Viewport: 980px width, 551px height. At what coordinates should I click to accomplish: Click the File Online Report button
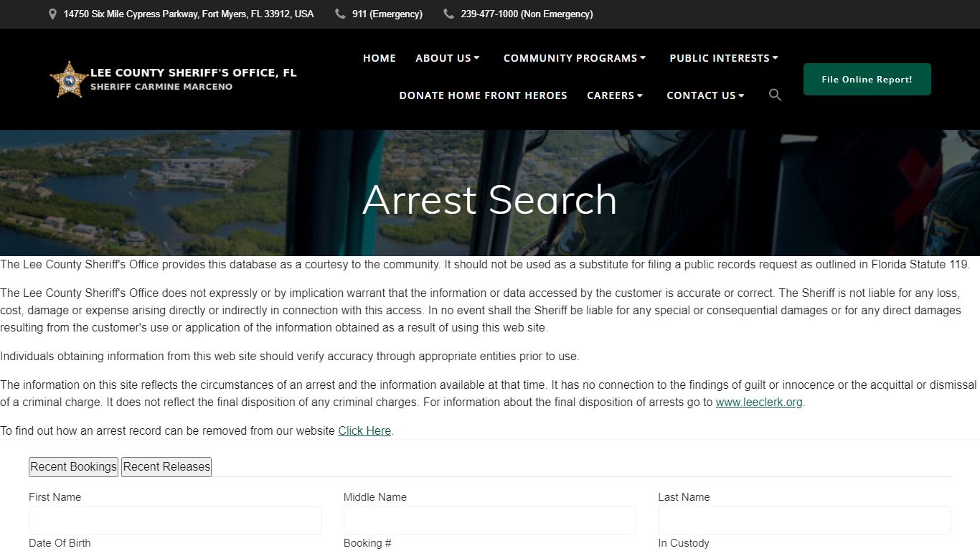point(867,79)
